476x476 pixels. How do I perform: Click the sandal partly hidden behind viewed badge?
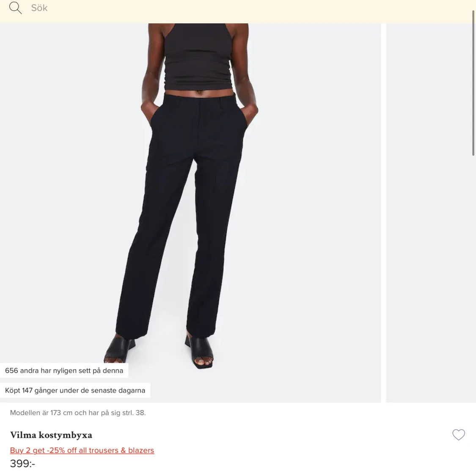119,349
